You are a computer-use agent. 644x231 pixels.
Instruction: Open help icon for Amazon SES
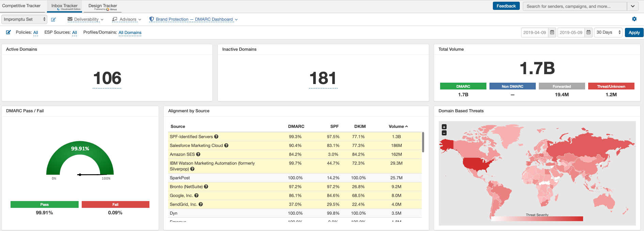(198, 154)
